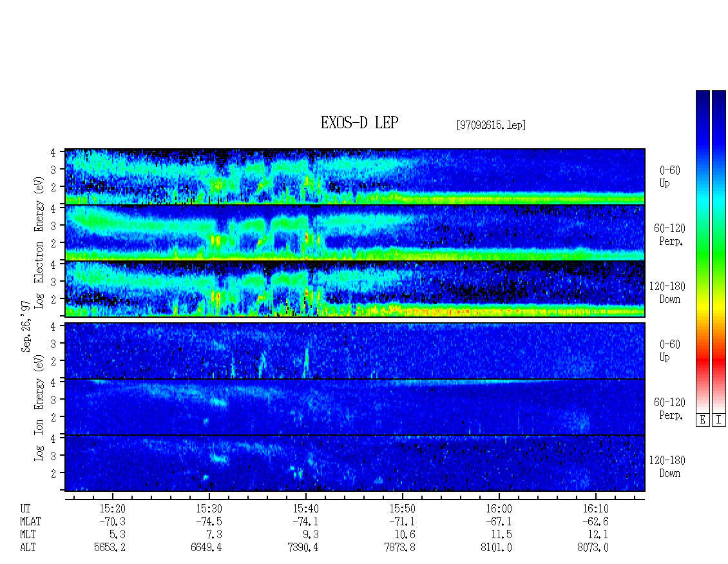Click the UT row label

pos(25,509)
